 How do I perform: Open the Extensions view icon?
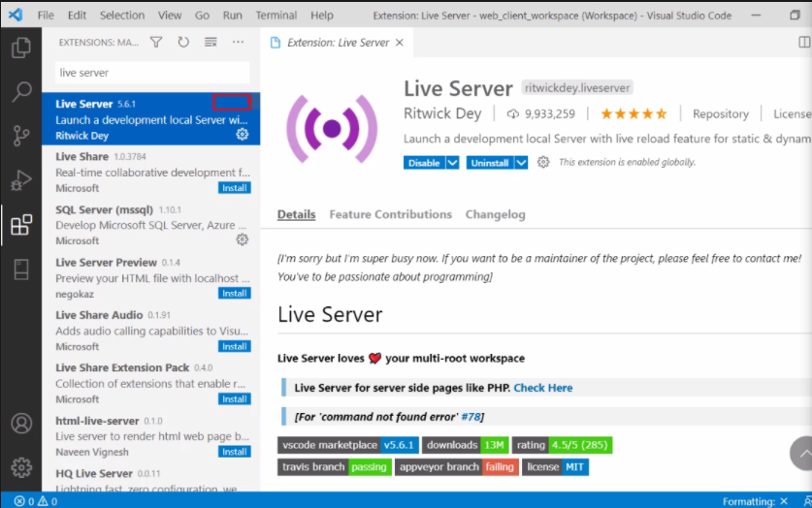(21, 225)
